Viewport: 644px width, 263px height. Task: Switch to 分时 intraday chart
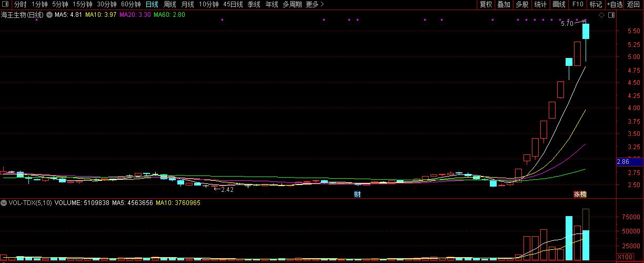click(x=20, y=4)
